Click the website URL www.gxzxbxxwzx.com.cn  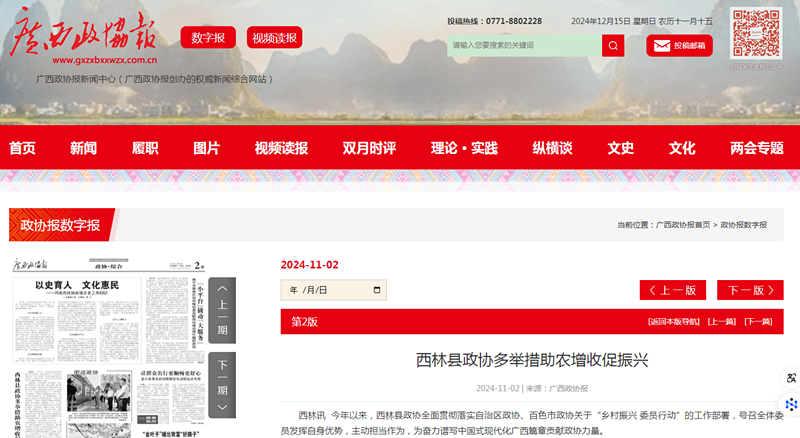pos(105,60)
